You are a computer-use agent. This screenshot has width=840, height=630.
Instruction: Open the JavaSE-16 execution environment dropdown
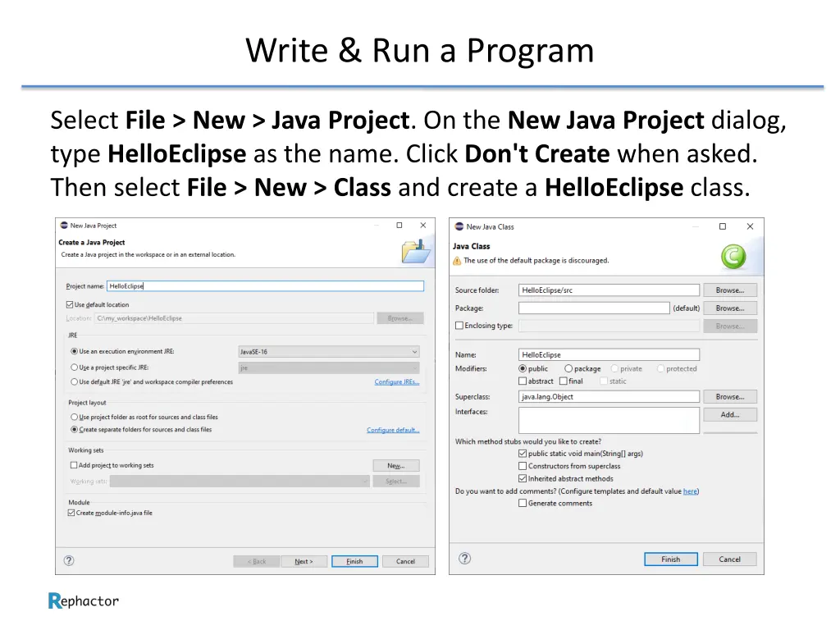[x=328, y=352]
